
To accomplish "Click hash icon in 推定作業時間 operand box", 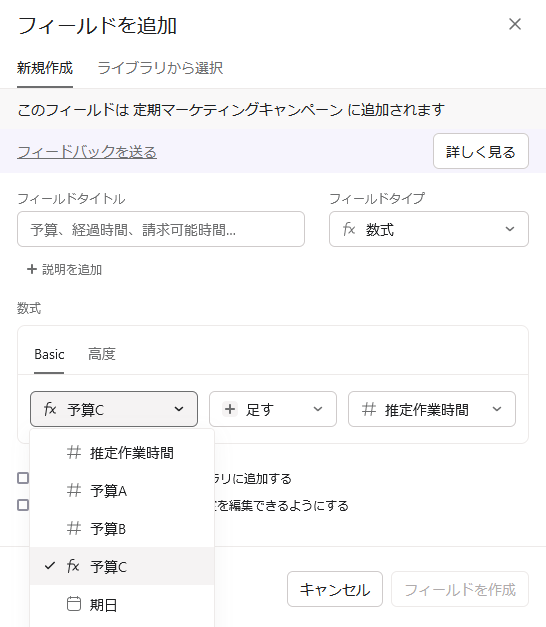I will (368, 409).
